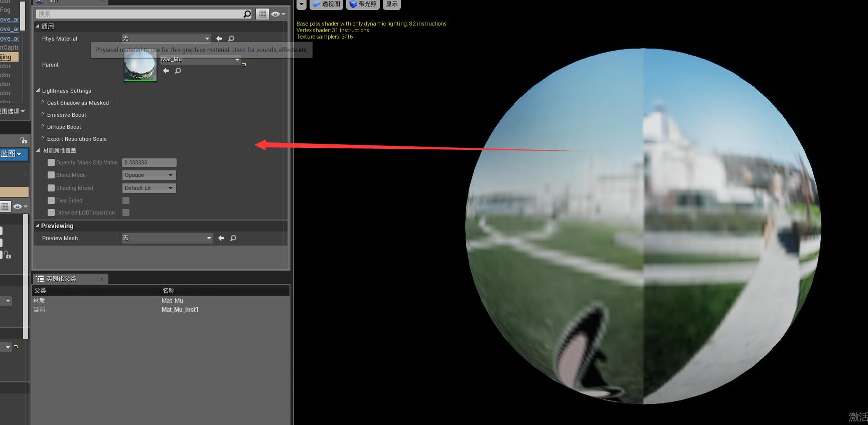Screen dimensions: 868x425
Task: Open the 蓝图 blueprint dropdown button
Action: (14, 154)
